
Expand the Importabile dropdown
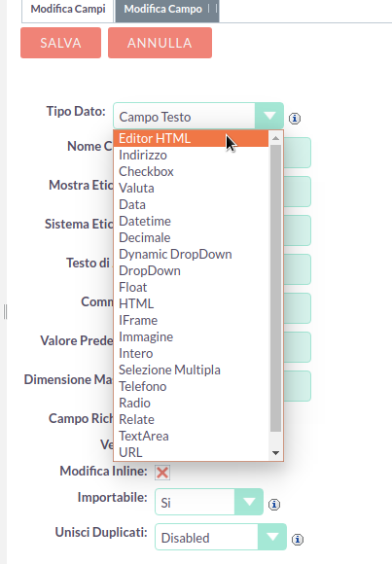coord(209,502)
